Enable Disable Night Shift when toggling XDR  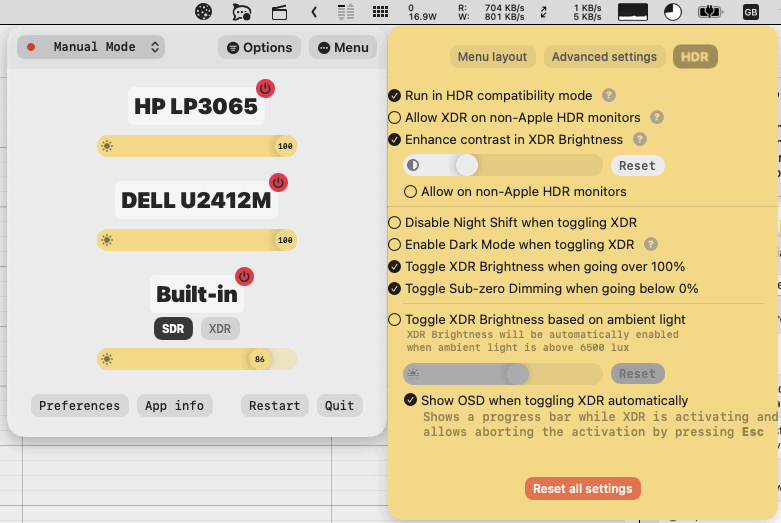tap(394, 222)
